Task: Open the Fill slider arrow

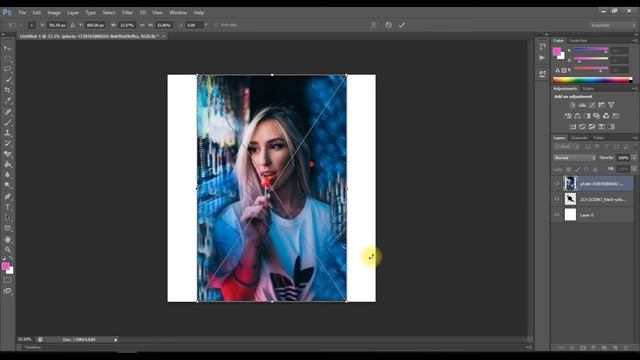Action: click(634, 169)
